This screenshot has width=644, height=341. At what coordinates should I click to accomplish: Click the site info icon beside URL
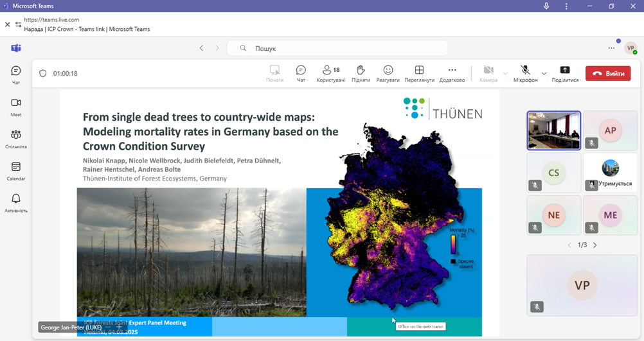click(x=18, y=24)
